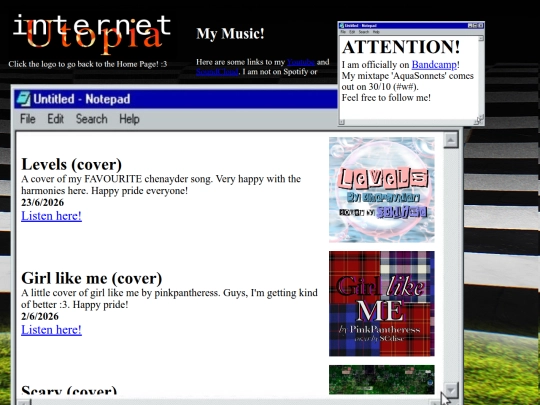Viewport: 540px width, 405px height.
Task: Follow the Bandcamp link in ATTENTION window
Action: pos(434,64)
